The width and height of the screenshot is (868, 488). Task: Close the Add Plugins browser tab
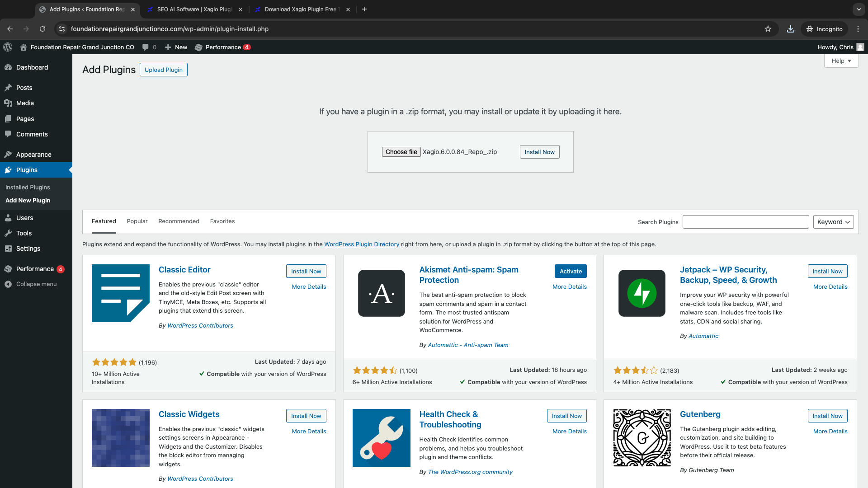tap(133, 9)
